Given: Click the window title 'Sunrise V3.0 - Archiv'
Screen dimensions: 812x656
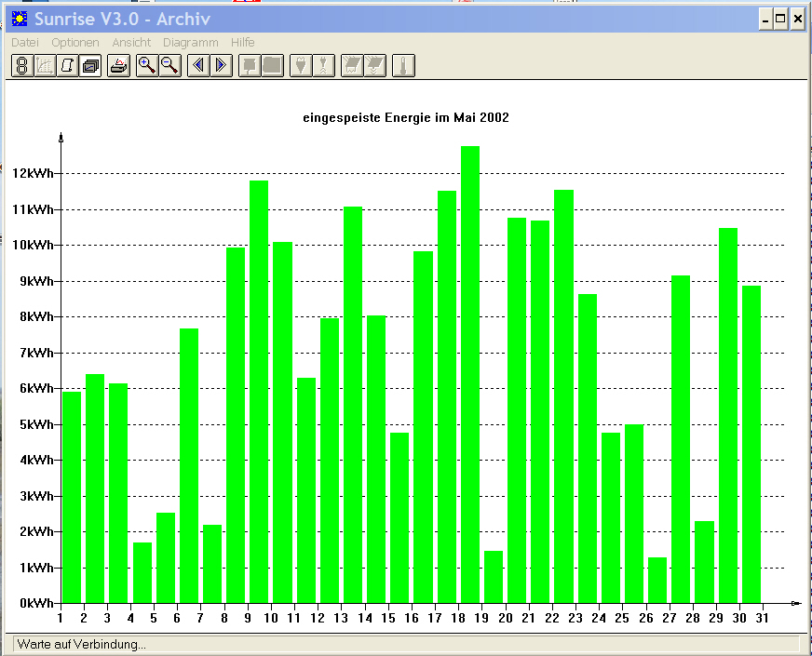Looking at the screenshot, I should [122, 20].
